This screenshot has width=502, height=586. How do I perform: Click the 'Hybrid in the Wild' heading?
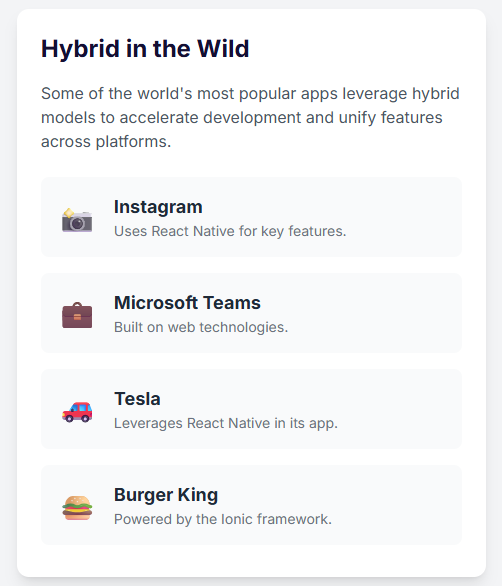point(145,49)
